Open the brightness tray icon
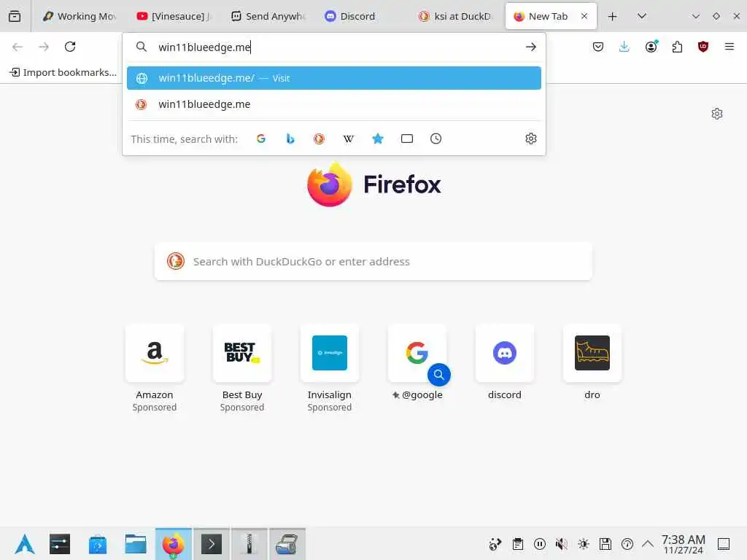The width and height of the screenshot is (747, 560). (584, 544)
